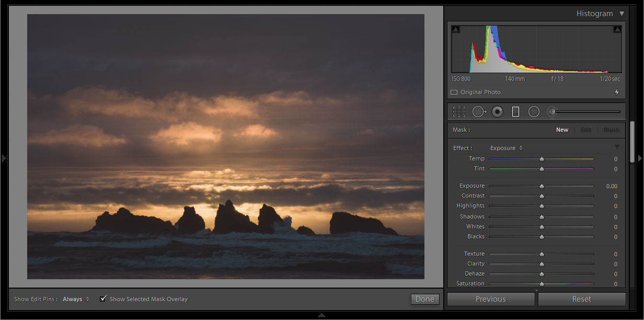Select the Red Eye Correction tool
This screenshot has height=320, width=644.
point(498,111)
